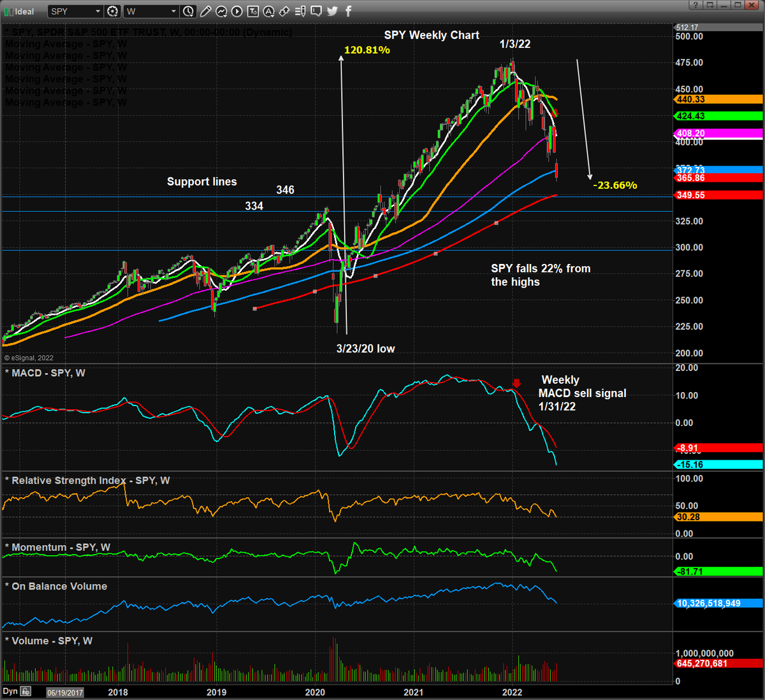The height and width of the screenshot is (700, 765).
Task: Click the Dyn label at bottom left
Action: pyautogui.click(x=10, y=691)
